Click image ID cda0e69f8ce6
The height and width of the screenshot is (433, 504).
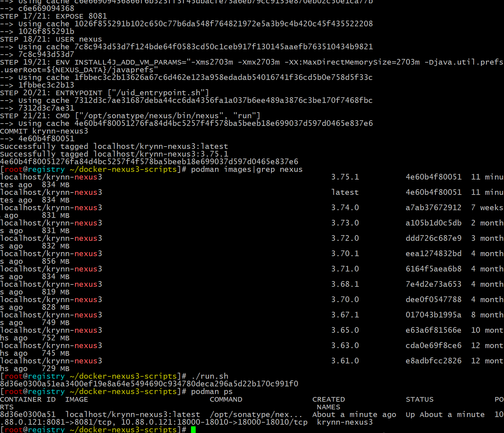(433, 345)
